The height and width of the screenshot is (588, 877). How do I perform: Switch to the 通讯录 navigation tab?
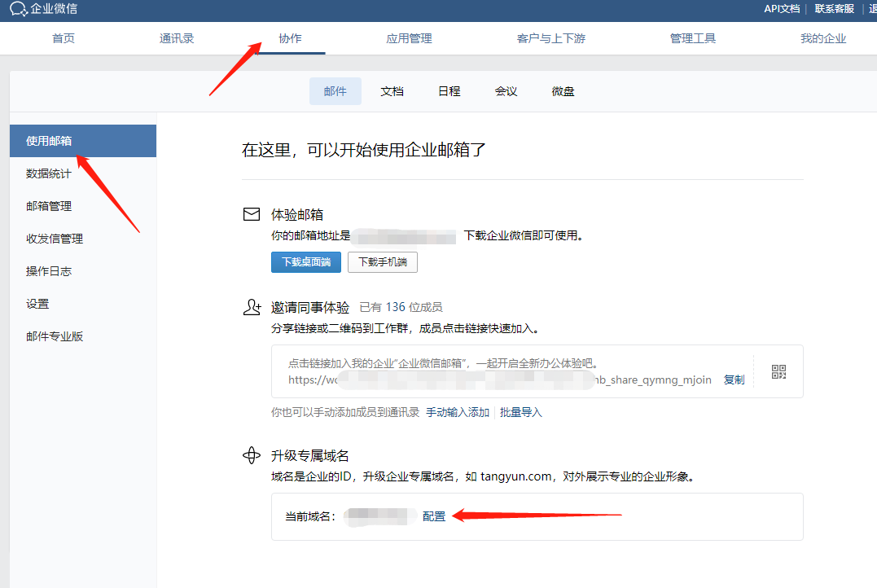click(177, 38)
